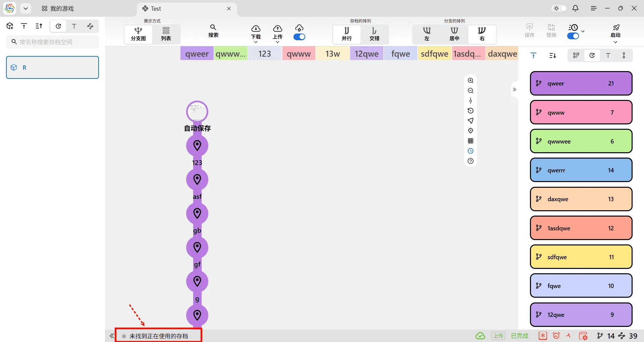Toggle the auto-save timer switch
This screenshot has width=644, height=342.
573,36
